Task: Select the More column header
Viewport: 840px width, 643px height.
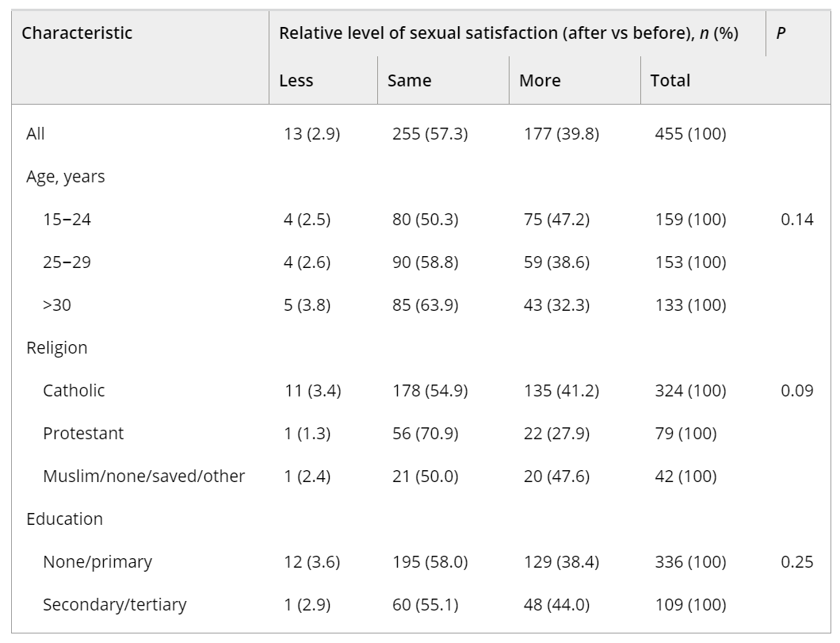Action: (x=540, y=81)
